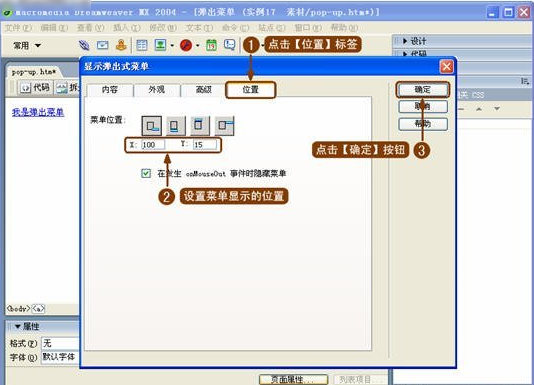The image size is (534, 385).
Task: Switch to the 高级 tab
Action: click(204, 90)
